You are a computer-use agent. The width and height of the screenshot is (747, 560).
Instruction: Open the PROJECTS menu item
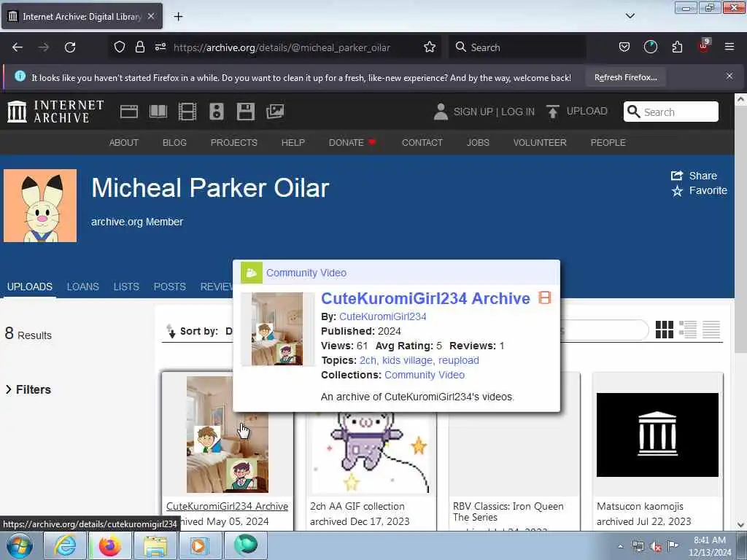234,142
